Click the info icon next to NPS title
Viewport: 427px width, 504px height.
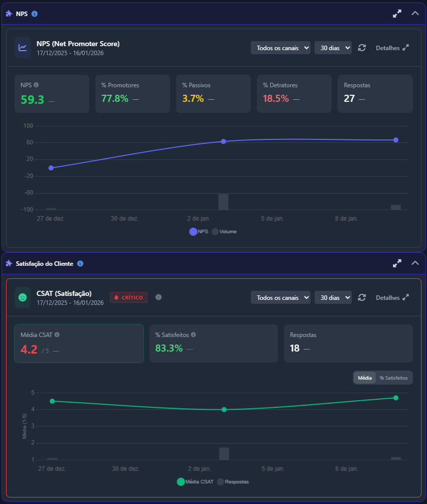34,14
